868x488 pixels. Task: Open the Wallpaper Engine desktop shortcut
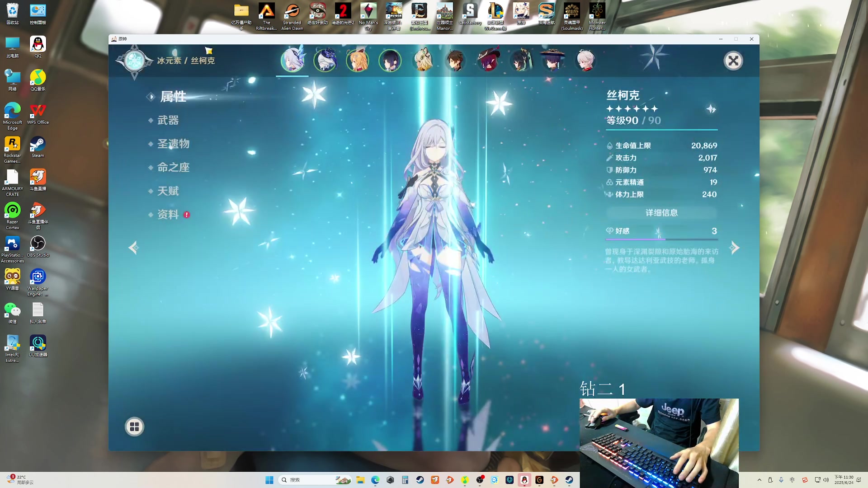tap(38, 282)
